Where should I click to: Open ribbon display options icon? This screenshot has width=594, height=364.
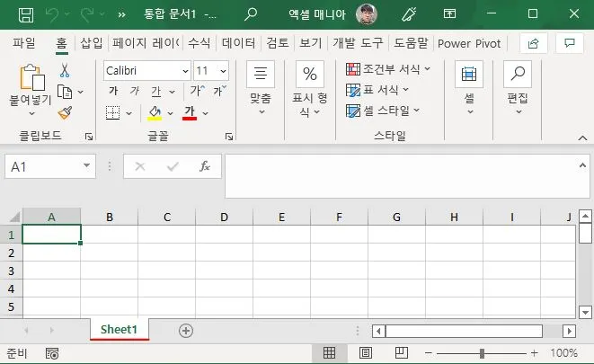click(x=449, y=14)
